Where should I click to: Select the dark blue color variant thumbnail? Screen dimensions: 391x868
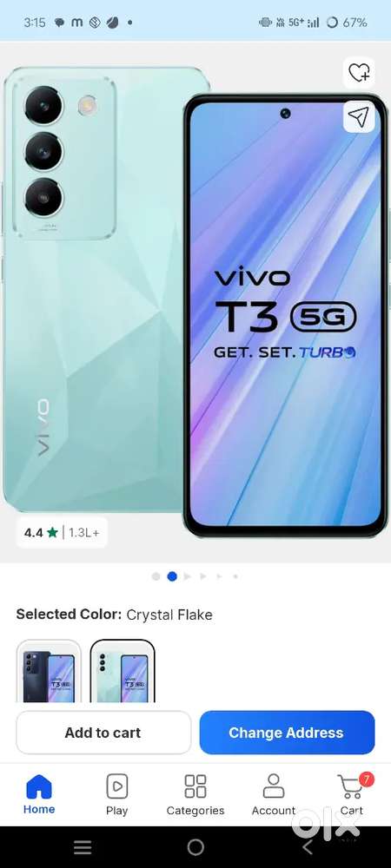[x=49, y=671]
